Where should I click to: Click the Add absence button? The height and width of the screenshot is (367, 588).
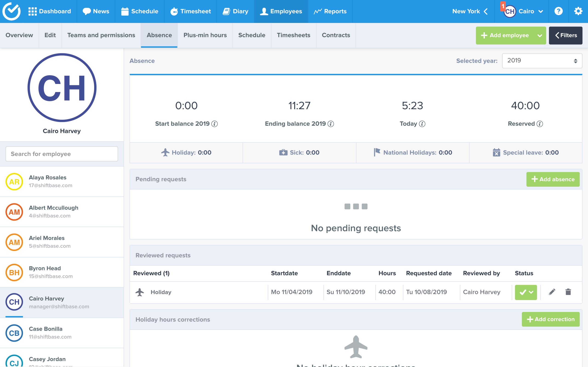point(553,179)
